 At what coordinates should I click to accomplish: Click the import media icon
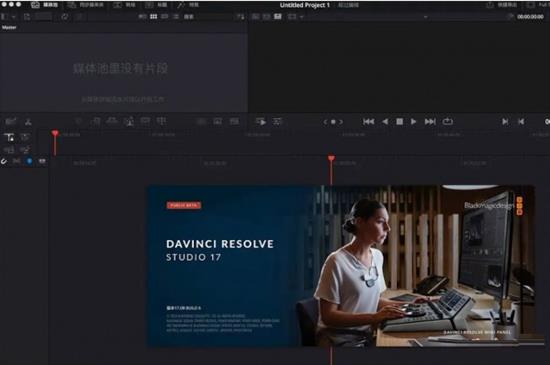(27, 16)
